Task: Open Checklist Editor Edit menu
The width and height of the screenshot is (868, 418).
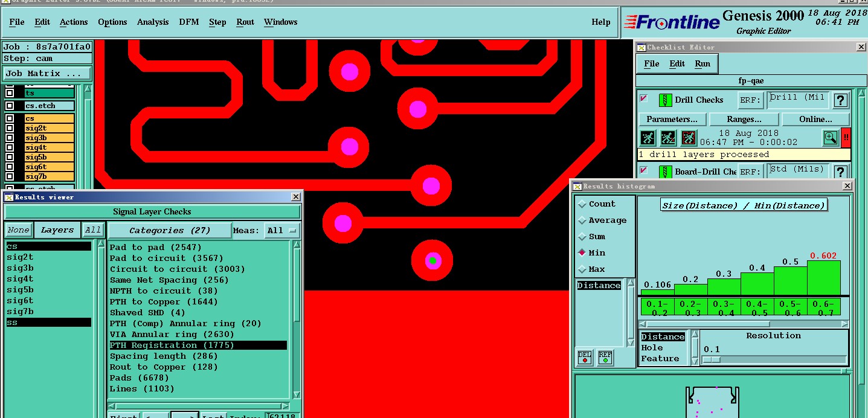Action: coord(677,63)
